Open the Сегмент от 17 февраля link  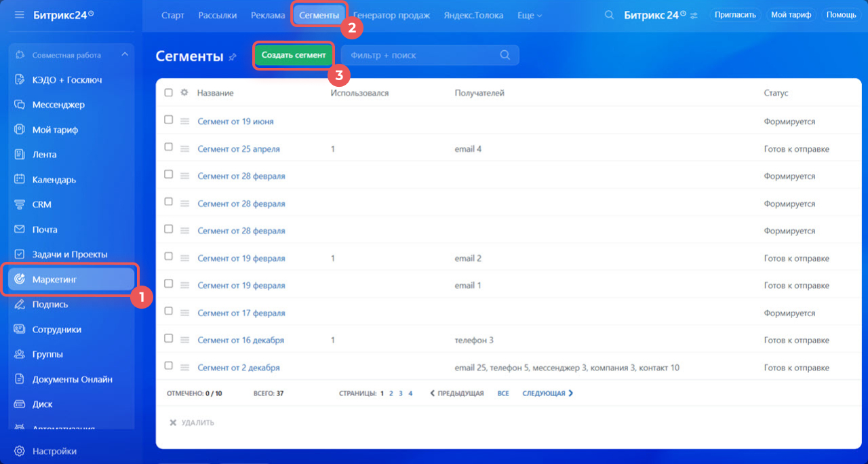coord(241,313)
